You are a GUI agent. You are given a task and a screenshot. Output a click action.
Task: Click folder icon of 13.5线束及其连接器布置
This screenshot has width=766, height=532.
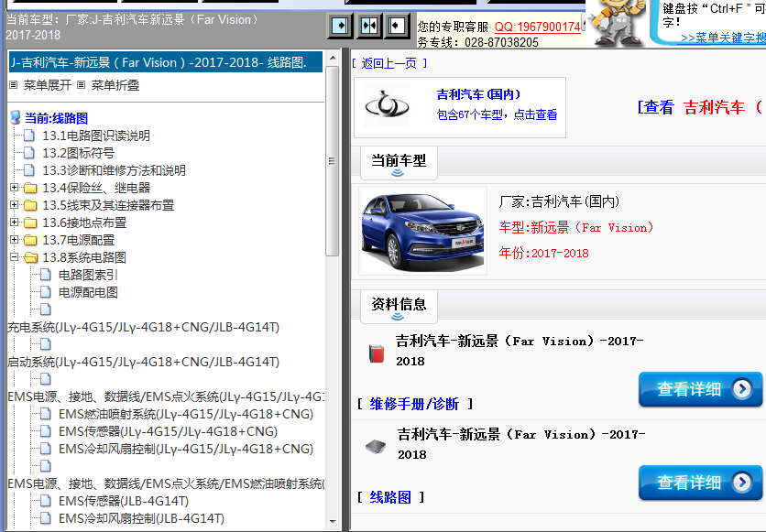30,205
